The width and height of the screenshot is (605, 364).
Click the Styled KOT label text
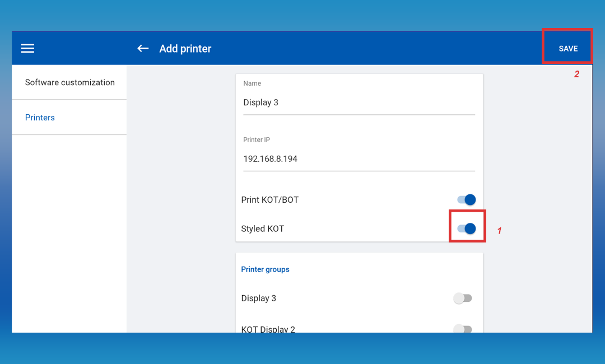[262, 229]
